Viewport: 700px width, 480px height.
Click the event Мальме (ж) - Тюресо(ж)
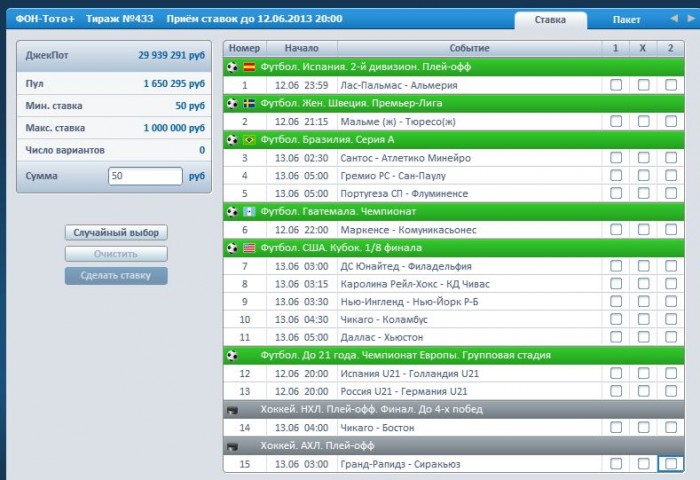coord(398,122)
